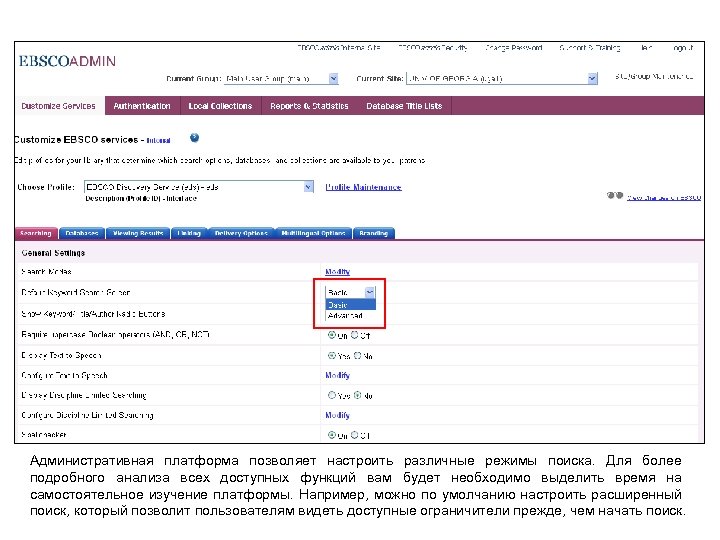The height and width of the screenshot is (540, 720).
Task: Open the Customize Services tab
Action: coord(59,106)
